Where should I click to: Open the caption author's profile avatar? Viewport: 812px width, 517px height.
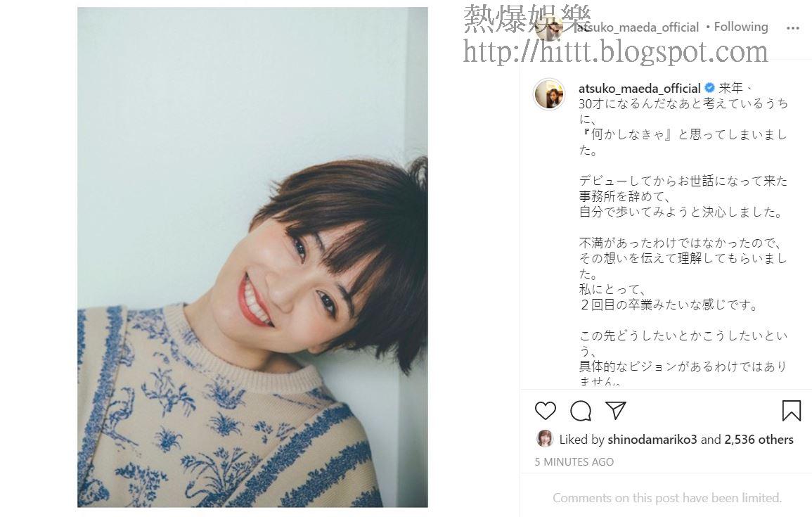[x=549, y=94]
